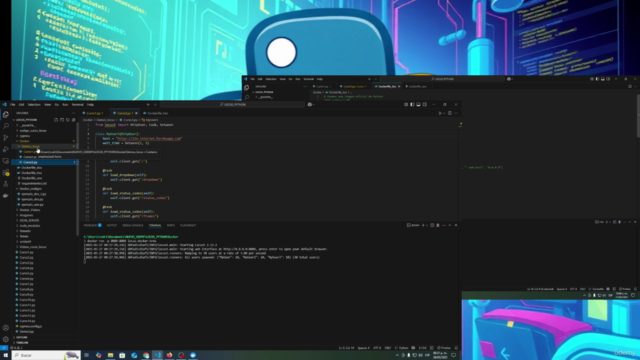This screenshot has height=360, width=640.
Task: Open the Terminal menu
Action: [x=78, y=104]
